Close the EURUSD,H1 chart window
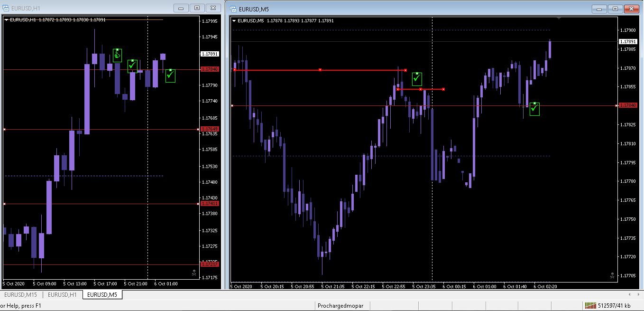The image size is (644, 311). coord(214,8)
